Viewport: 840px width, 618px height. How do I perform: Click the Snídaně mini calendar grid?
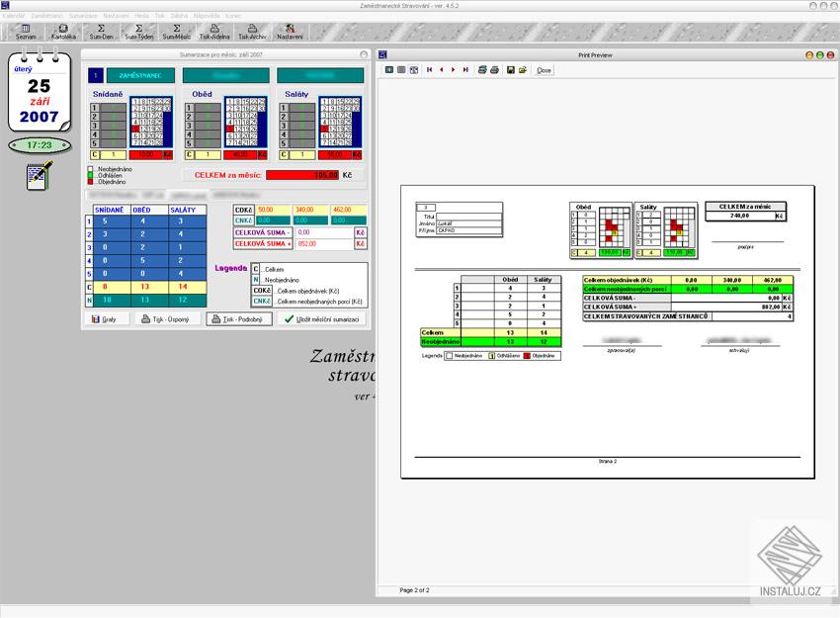pyautogui.click(x=151, y=123)
